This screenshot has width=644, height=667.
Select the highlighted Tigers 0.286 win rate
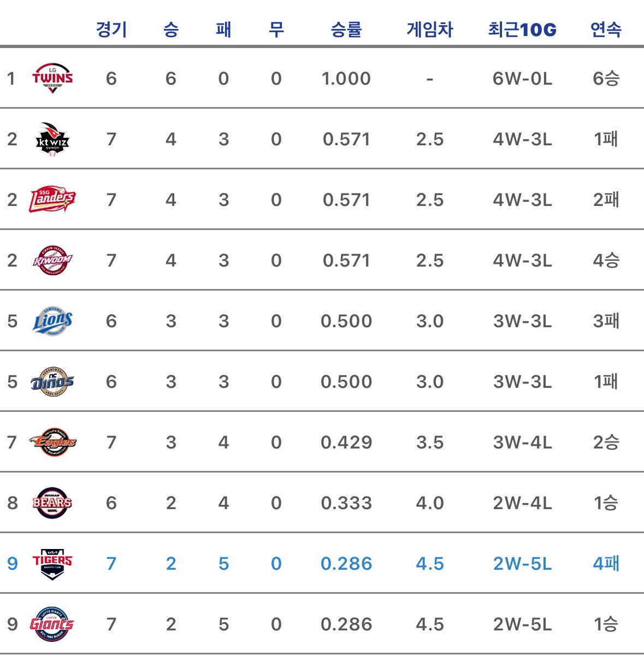(x=346, y=564)
